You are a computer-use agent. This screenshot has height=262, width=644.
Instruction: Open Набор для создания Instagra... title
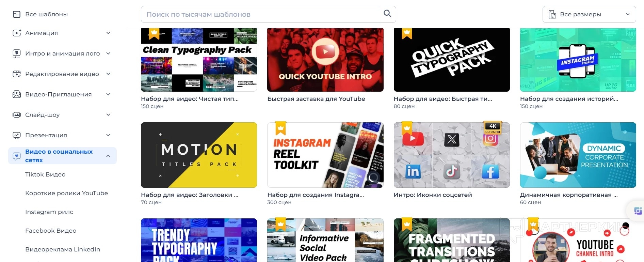tap(316, 195)
